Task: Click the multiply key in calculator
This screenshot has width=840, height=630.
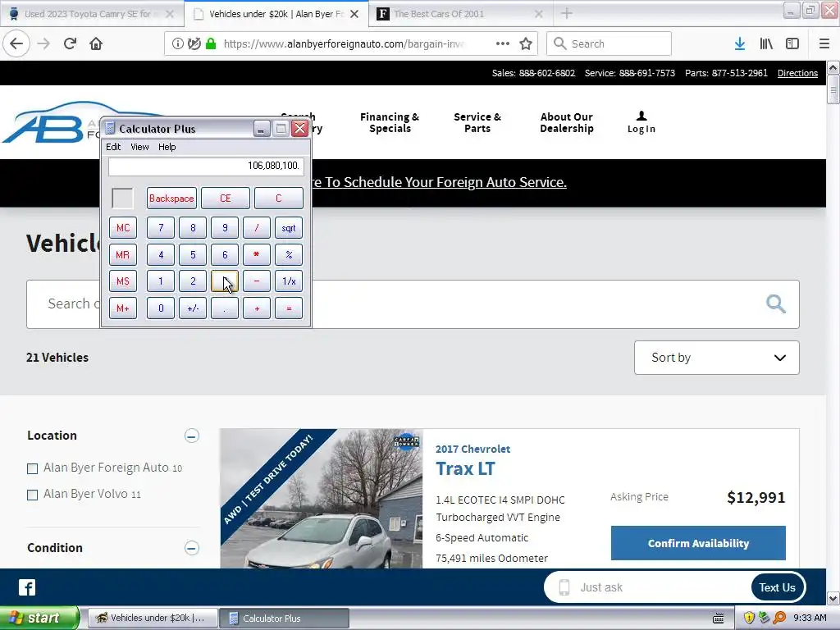Action: 257,254
